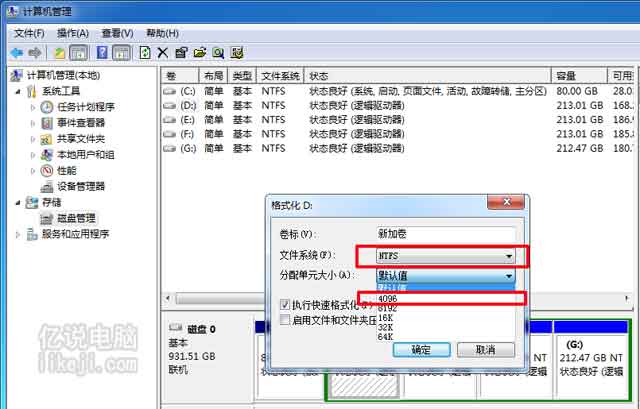Enable the 执行快速格式化 checkbox

286,304
